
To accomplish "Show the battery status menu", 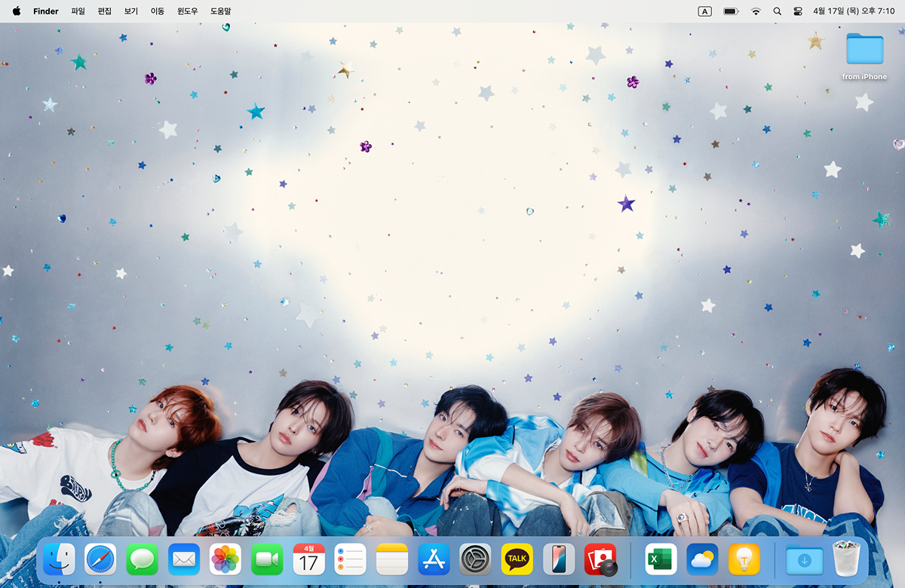I will [x=730, y=11].
